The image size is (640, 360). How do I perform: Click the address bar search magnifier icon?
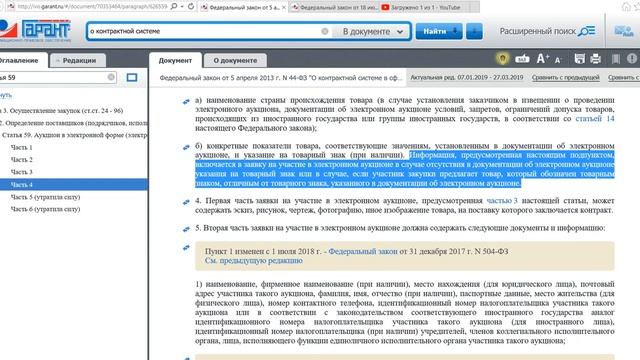click(174, 7)
